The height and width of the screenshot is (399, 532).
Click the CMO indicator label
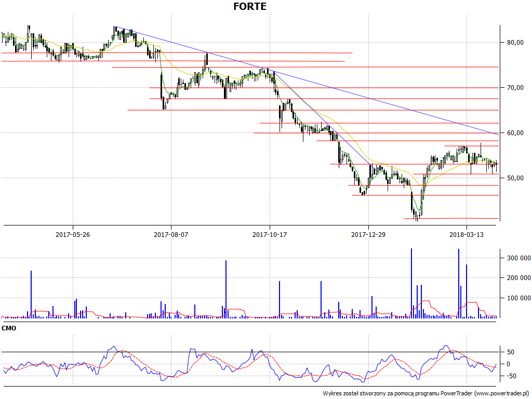(x=9, y=328)
